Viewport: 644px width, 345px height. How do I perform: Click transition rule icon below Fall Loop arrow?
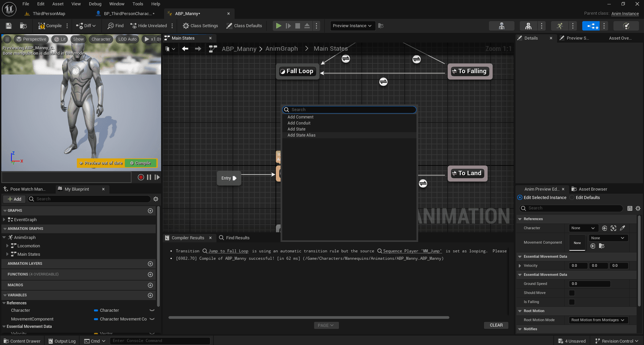pos(383,82)
